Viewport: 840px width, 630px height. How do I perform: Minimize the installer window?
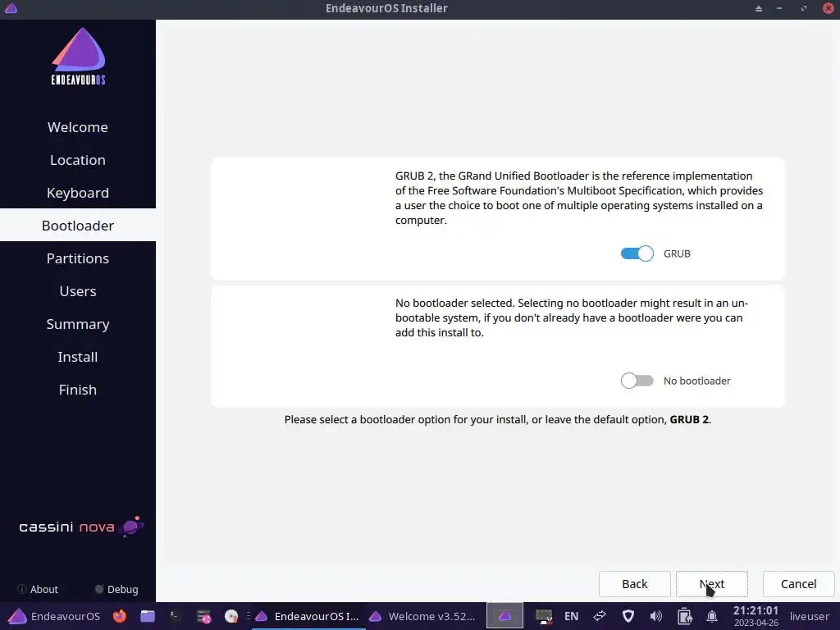[x=779, y=8]
